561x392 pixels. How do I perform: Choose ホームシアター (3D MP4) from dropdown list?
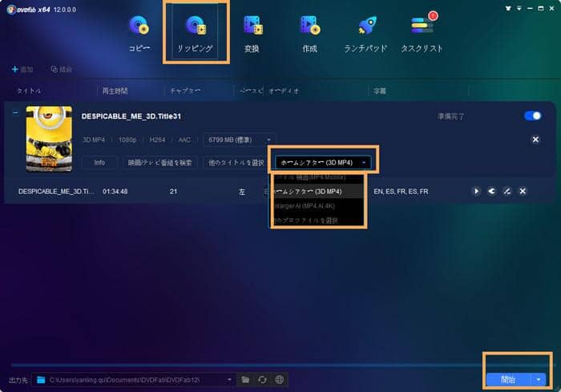click(317, 192)
